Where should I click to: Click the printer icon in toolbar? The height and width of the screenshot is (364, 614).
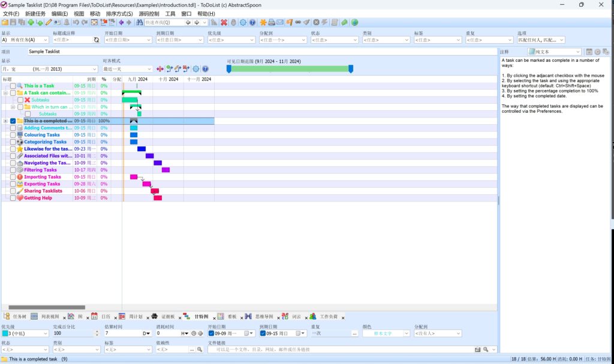pos(272,22)
